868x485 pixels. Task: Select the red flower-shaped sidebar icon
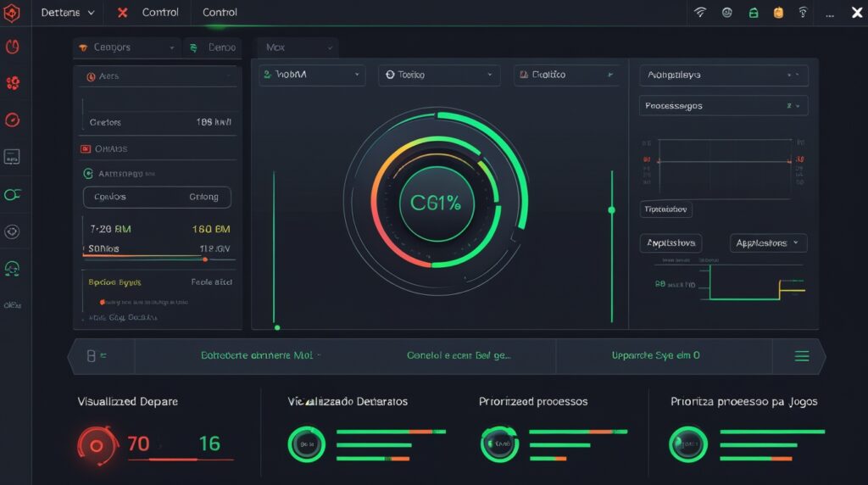pyautogui.click(x=12, y=83)
